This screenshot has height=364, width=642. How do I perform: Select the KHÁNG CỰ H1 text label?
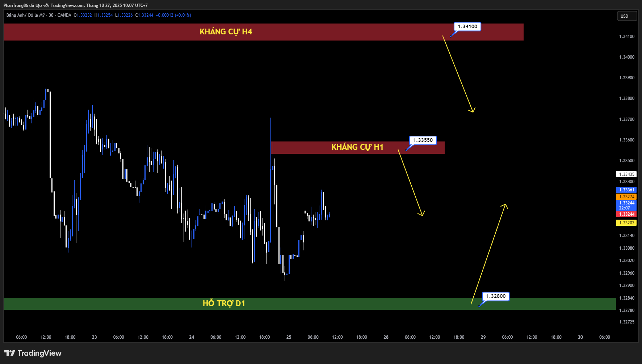pos(357,147)
